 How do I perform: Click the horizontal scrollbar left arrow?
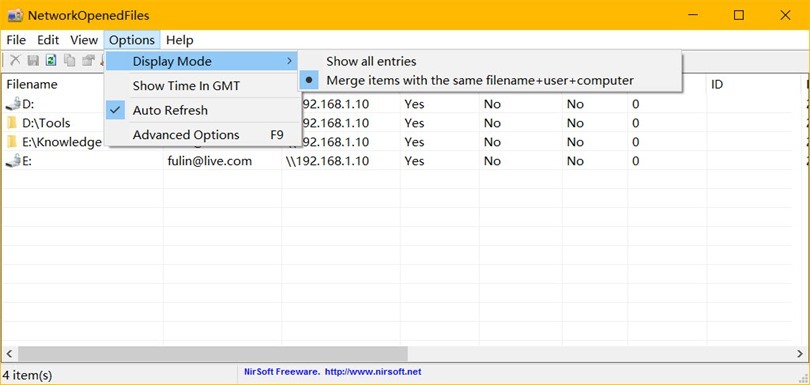click(9, 354)
